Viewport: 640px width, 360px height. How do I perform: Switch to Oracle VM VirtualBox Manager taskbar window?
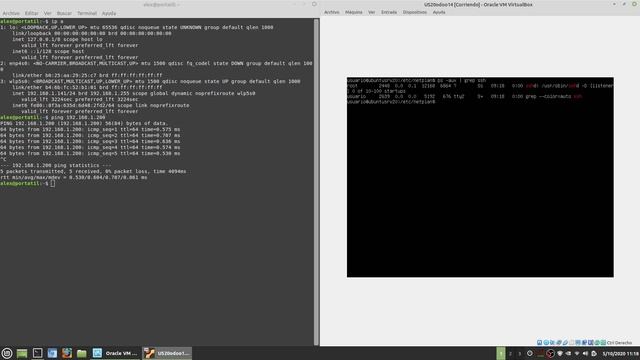click(116, 353)
